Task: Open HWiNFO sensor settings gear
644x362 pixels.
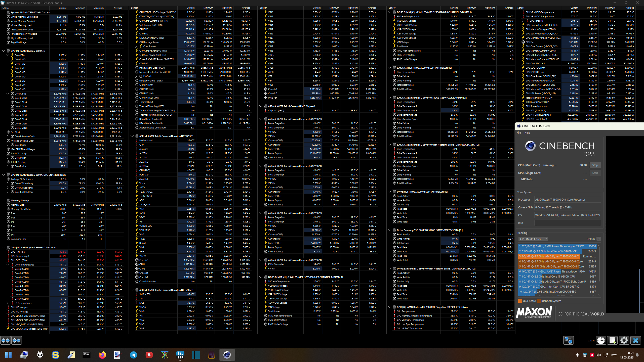Action: click(624, 340)
